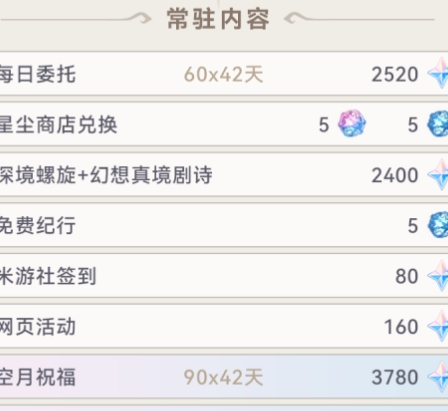This screenshot has height=411, width=448.
Task: Click the primogem icon beside 2400
Action: point(438,174)
